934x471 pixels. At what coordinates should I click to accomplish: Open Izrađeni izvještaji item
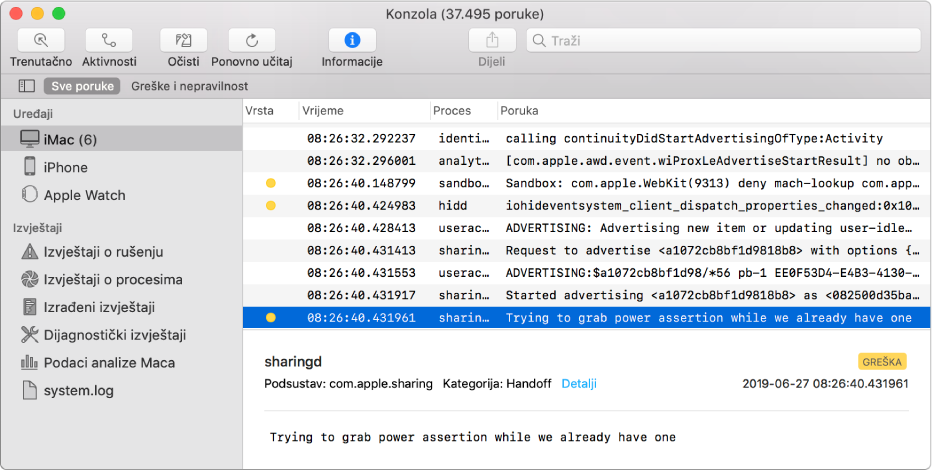point(122,307)
